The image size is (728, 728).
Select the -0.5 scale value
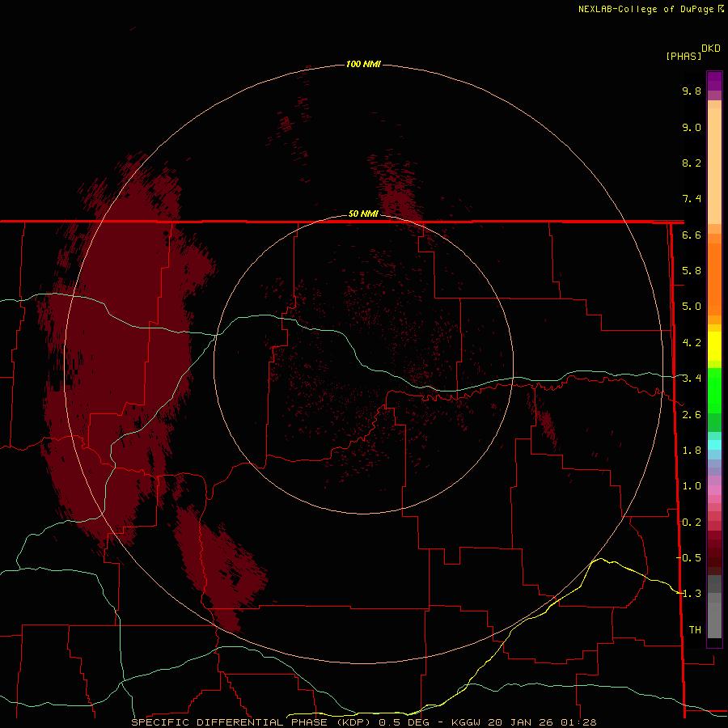coord(688,558)
